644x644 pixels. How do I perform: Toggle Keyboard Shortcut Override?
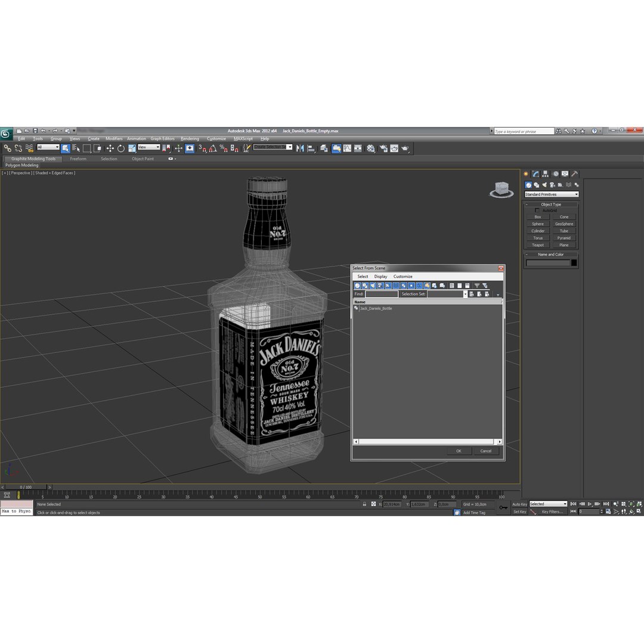(190, 148)
